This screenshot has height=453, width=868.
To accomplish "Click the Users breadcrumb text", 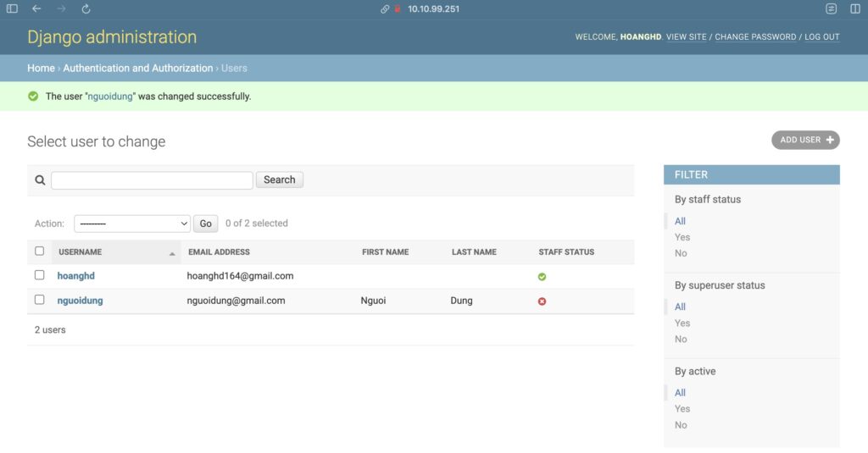I will tap(234, 68).
